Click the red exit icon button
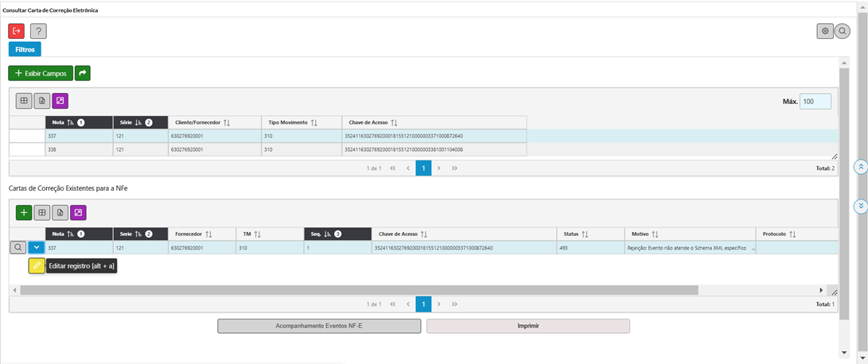 [x=16, y=31]
